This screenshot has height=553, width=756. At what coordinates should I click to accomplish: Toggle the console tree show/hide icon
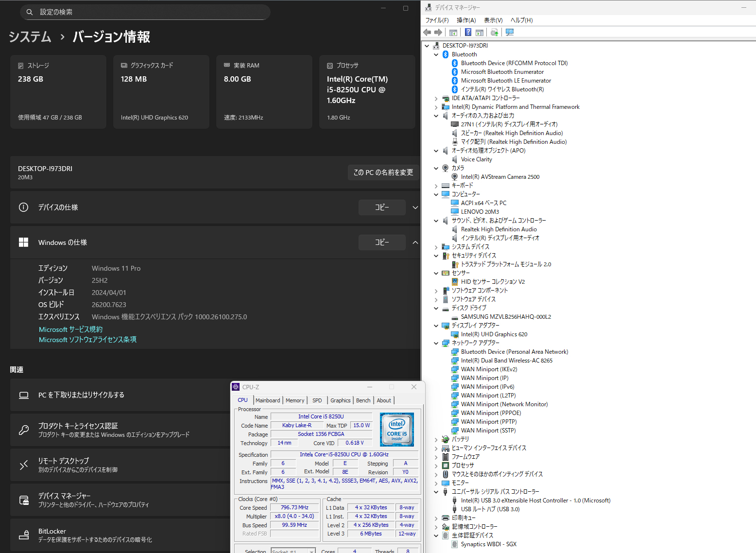(x=453, y=32)
